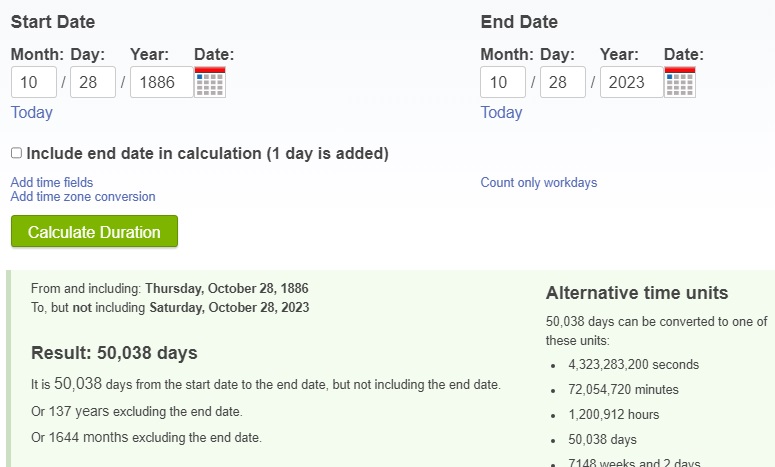Image resolution: width=775 pixels, height=467 pixels.
Task: Focus the End Date year field showing 2023
Action: (632, 82)
